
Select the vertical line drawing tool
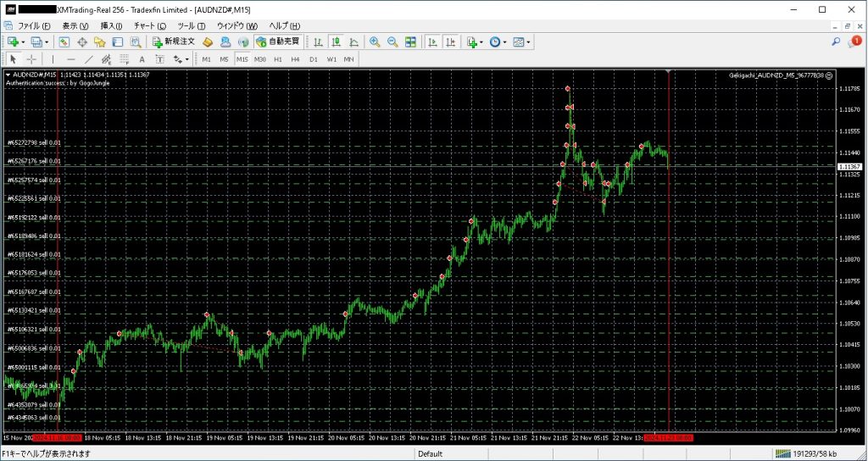click(x=53, y=59)
